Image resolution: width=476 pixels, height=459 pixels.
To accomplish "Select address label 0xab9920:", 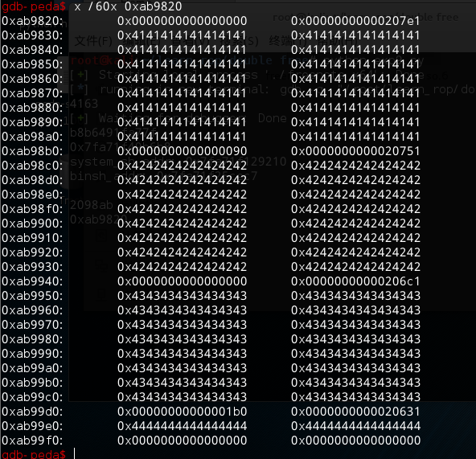I will (x=32, y=252).
